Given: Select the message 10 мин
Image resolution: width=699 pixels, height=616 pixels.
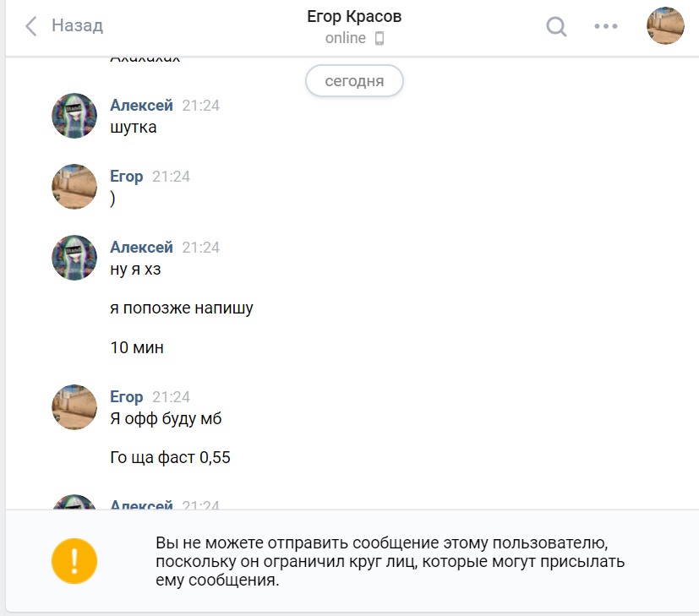Looking at the screenshot, I should pyautogui.click(x=137, y=347).
